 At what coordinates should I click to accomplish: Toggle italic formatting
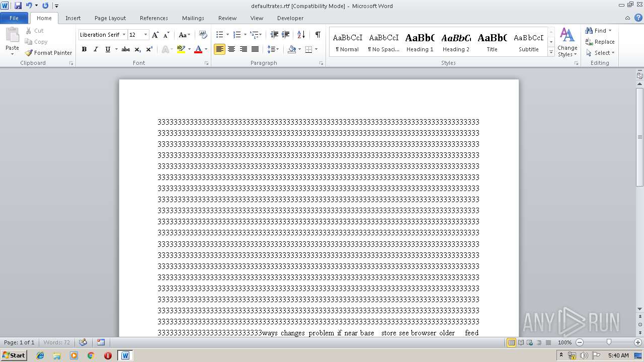tap(96, 49)
